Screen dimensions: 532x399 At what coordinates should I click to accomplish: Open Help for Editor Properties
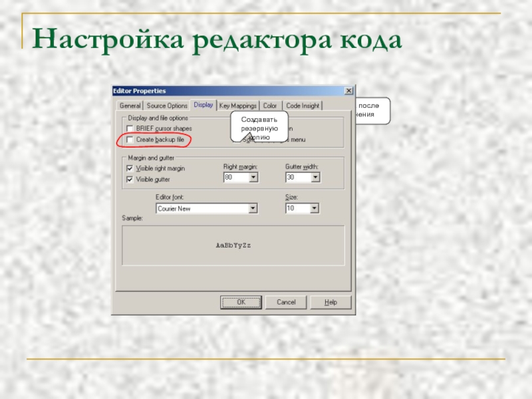pyautogui.click(x=331, y=302)
